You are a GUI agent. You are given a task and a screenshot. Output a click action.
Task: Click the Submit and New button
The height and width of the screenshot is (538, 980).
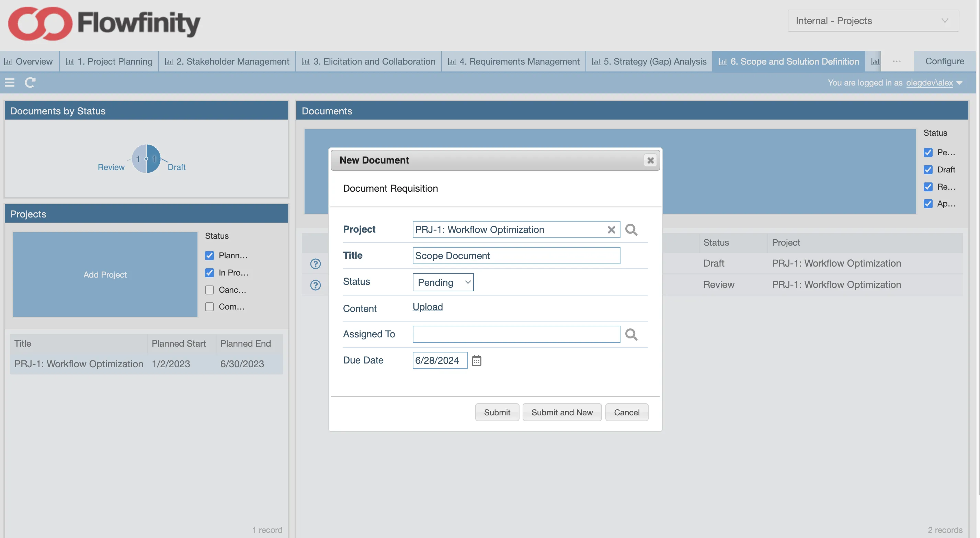pos(562,412)
